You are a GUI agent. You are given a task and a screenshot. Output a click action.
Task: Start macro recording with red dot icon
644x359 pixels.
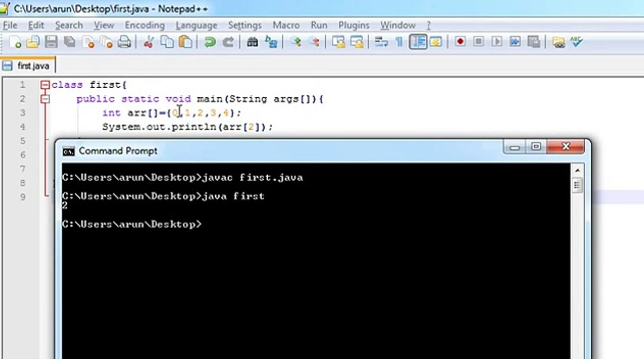pyautogui.click(x=460, y=42)
